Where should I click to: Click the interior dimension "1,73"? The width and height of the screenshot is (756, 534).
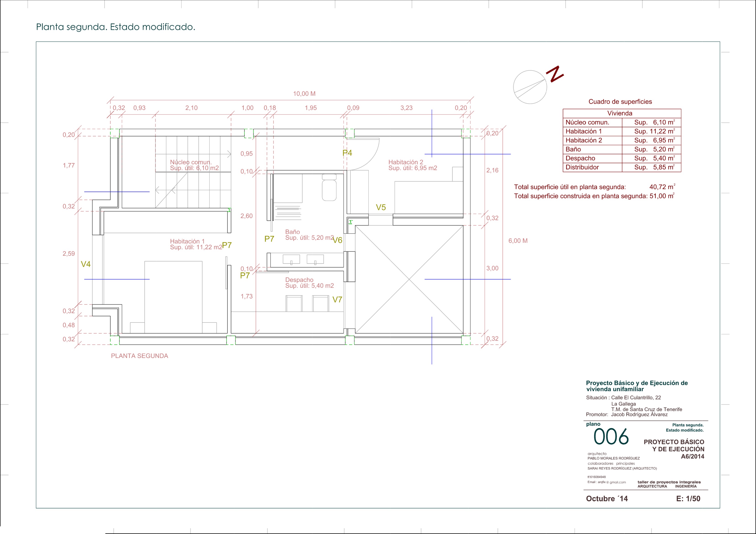pos(246,296)
